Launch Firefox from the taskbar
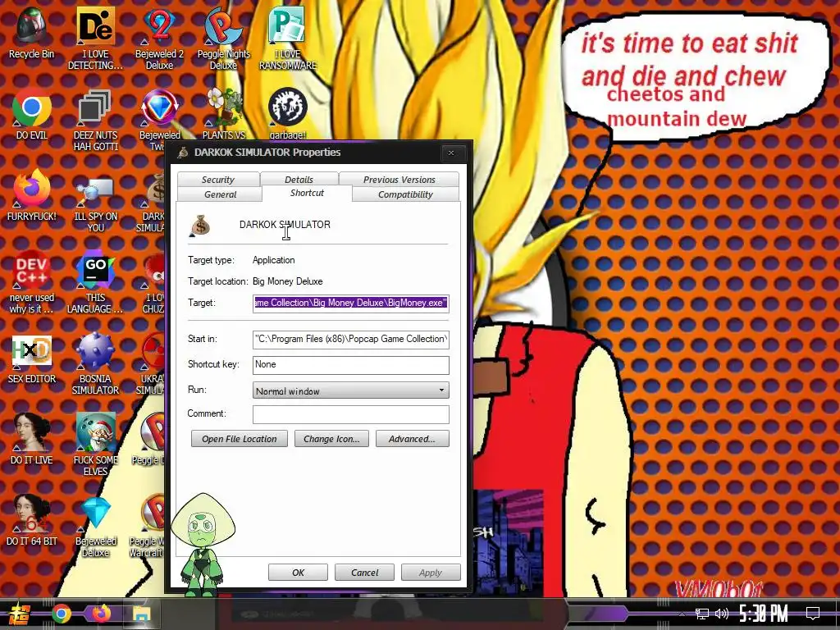The width and height of the screenshot is (840, 630). [101, 614]
